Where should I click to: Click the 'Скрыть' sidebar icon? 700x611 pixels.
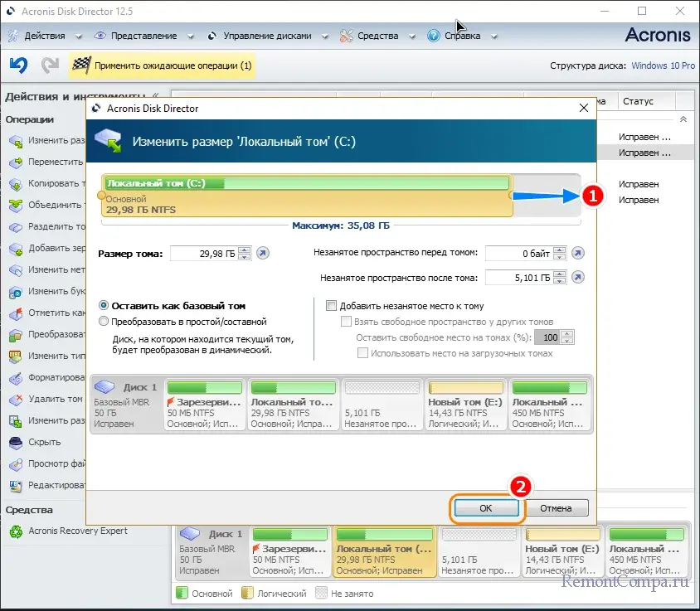(x=16, y=443)
